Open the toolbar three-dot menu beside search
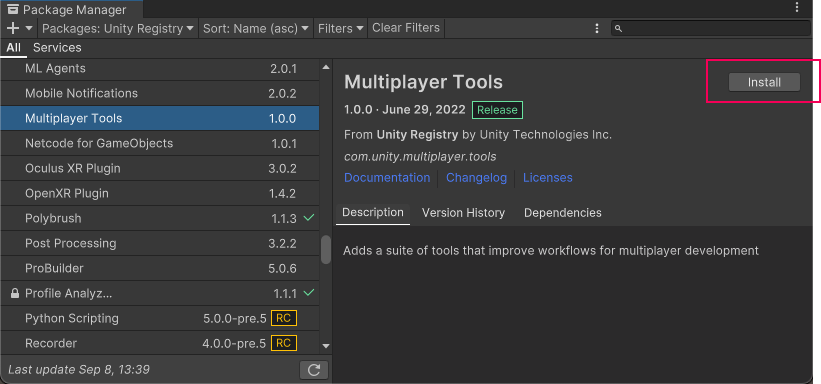This screenshot has height=384, width=821. pos(597,29)
